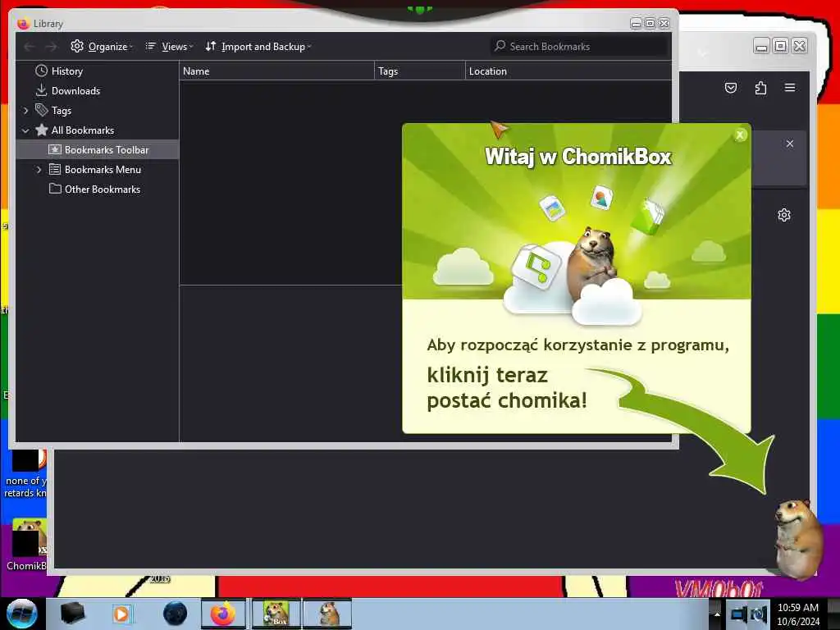Screen dimensions: 840x630
Task: Click the History clock icon
Action: [41, 71]
